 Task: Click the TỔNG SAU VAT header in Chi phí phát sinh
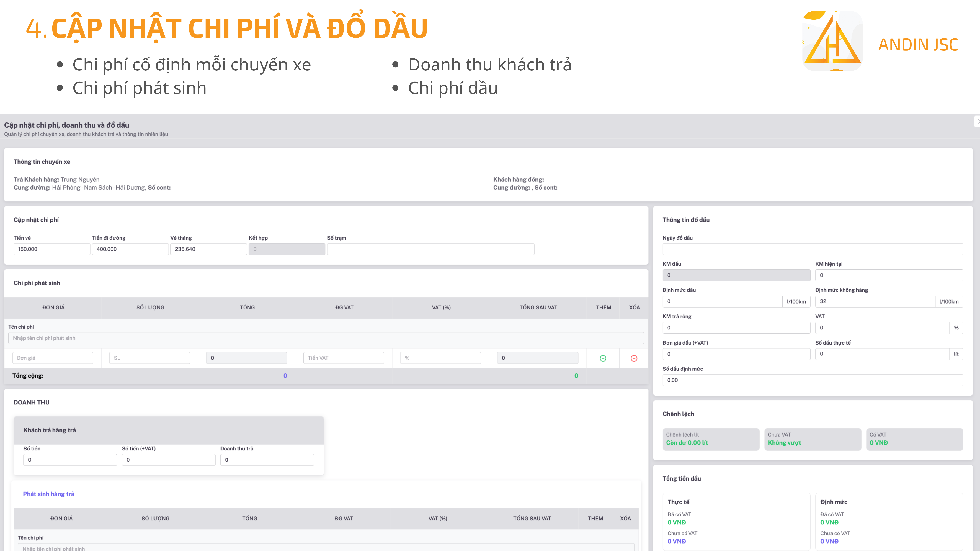tap(538, 308)
